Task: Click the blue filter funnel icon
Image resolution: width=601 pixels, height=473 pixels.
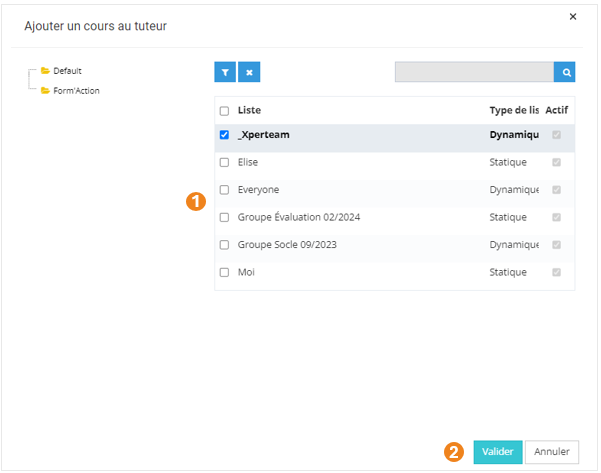Action: [x=225, y=72]
